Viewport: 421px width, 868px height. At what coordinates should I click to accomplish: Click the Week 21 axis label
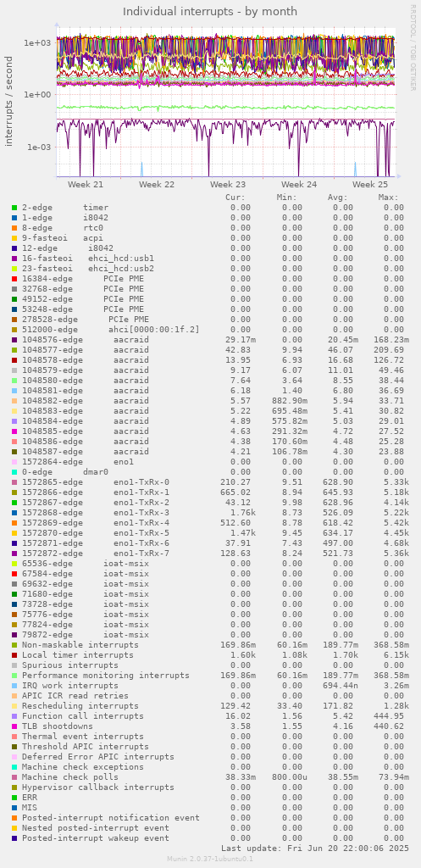86,184
